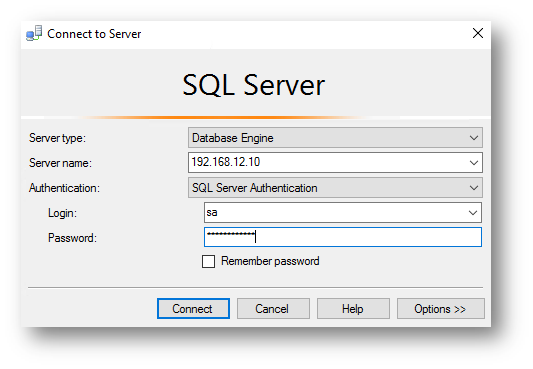Screen dimensions: 533x369
Task: Select the Database Engine combo box text
Action: (233, 138)
